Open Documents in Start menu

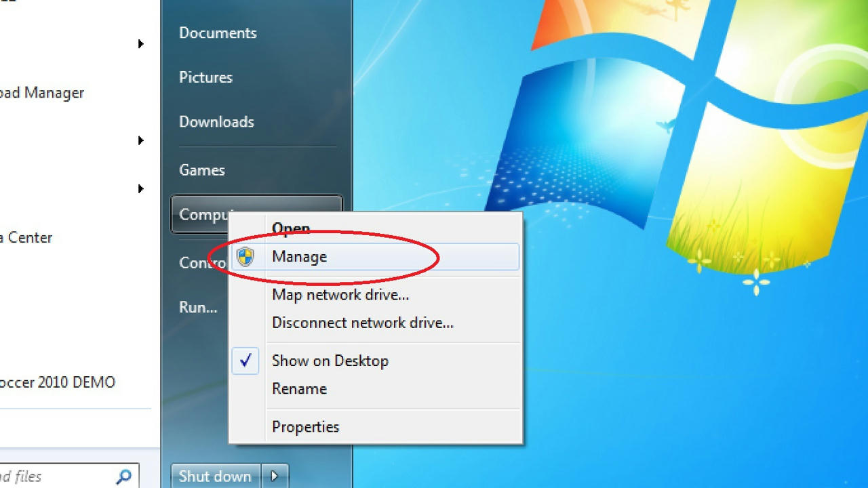(x=218, y=33)
